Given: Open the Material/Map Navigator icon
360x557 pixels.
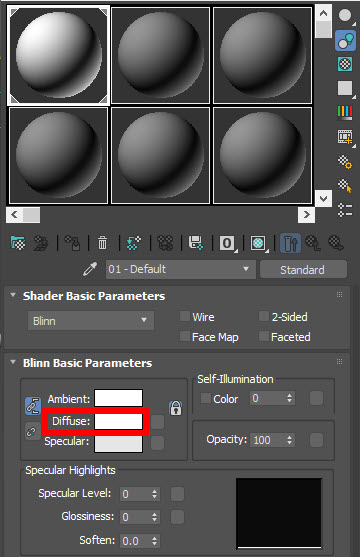Looking at the screenshot, I should tap(345, 210).
